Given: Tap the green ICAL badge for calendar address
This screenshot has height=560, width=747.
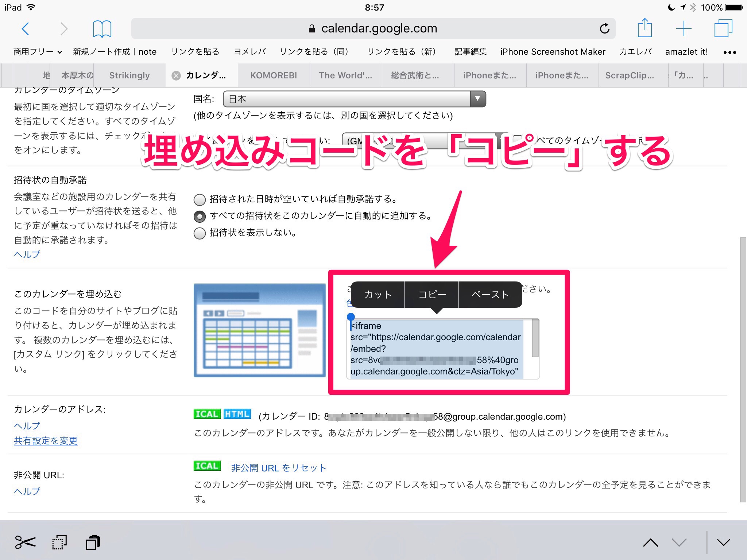Looking at the screenshot, I should 207,414.
